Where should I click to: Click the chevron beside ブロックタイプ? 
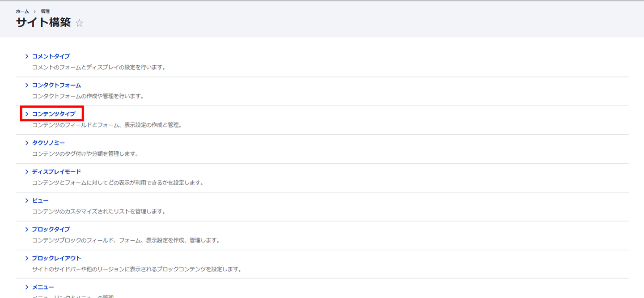27,230
